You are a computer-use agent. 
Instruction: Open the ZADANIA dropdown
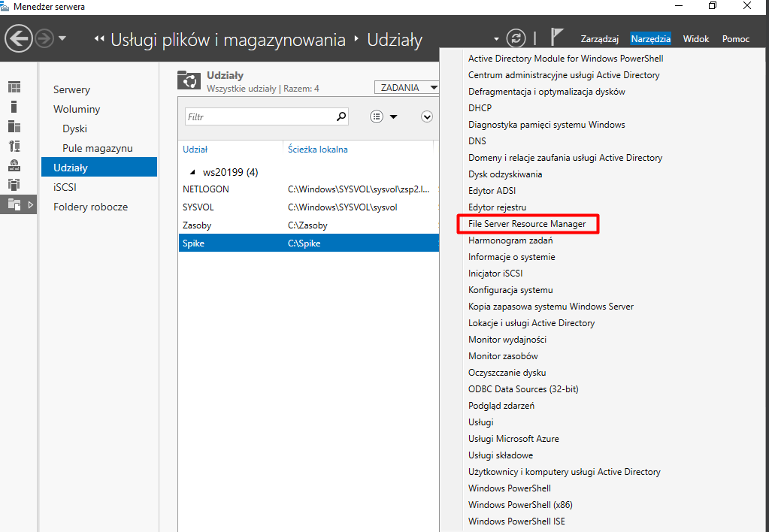[x=407, y=88]
